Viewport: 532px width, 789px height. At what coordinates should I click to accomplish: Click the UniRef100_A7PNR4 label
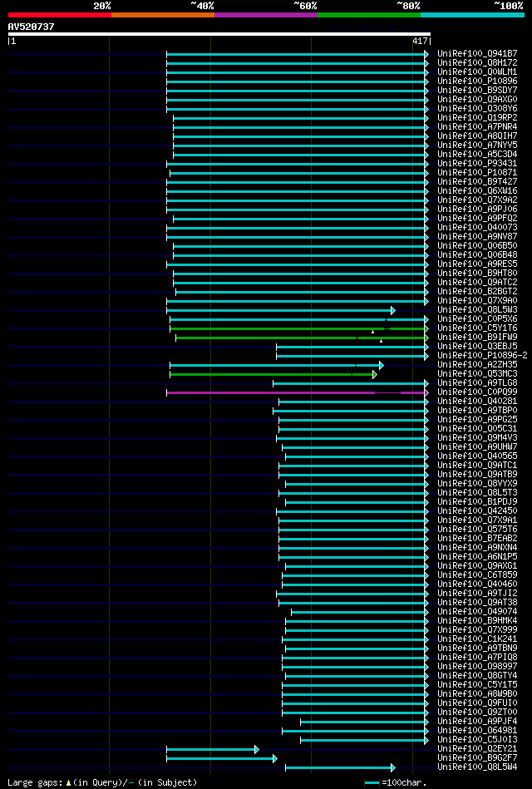pos(477,127)
